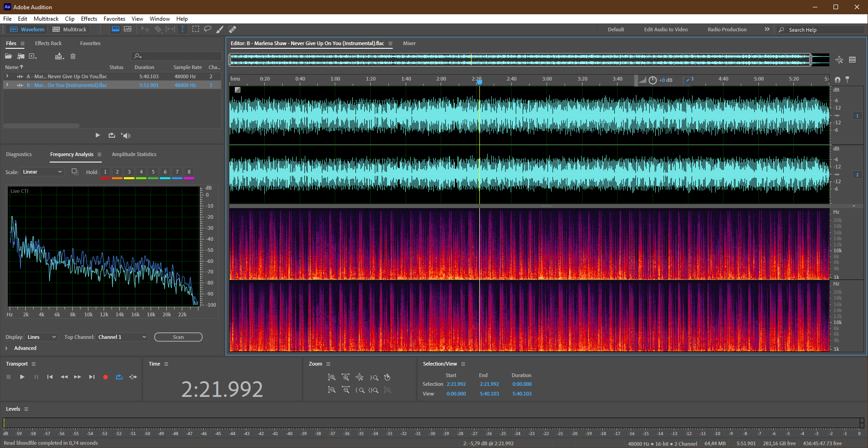Open the Favorites tab in Files panel
The height and width of the screenshot is (448, 868).
[x=90, y=43]
